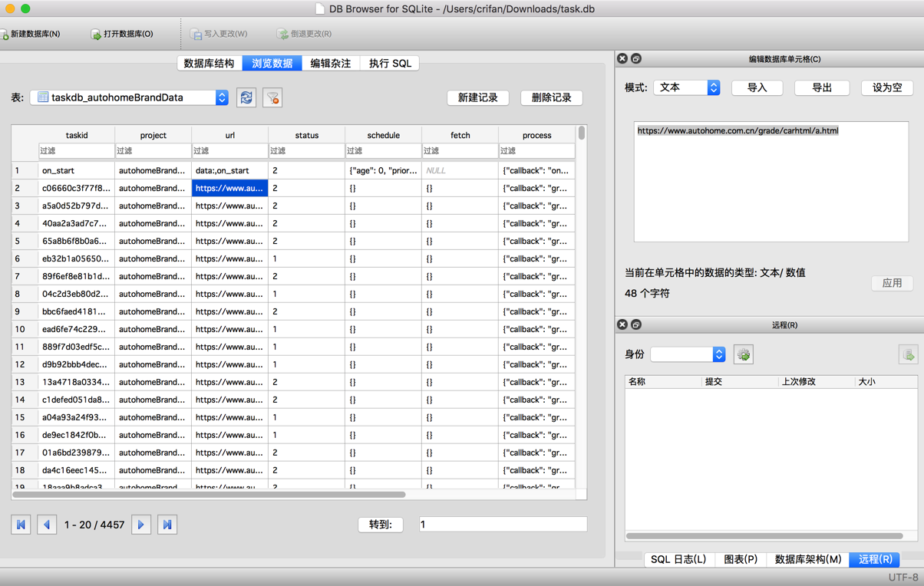Clear all filters icon
The image size is (924, 586).
(x=272, y=97)
